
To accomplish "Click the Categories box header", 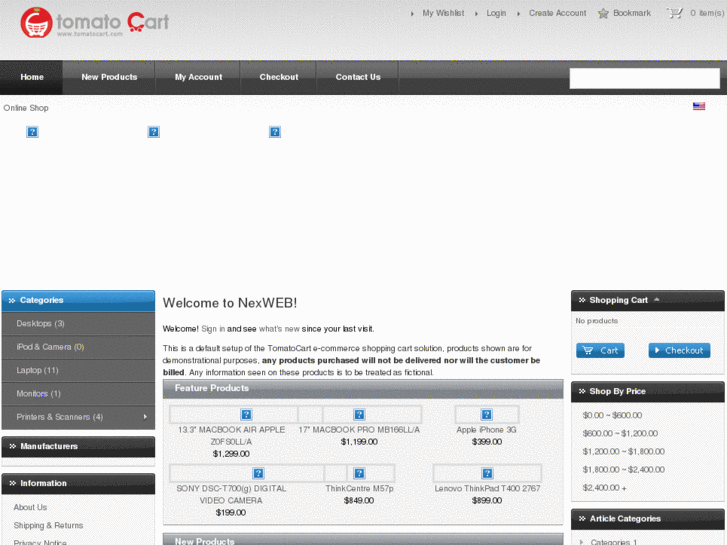I will [78, 300].
